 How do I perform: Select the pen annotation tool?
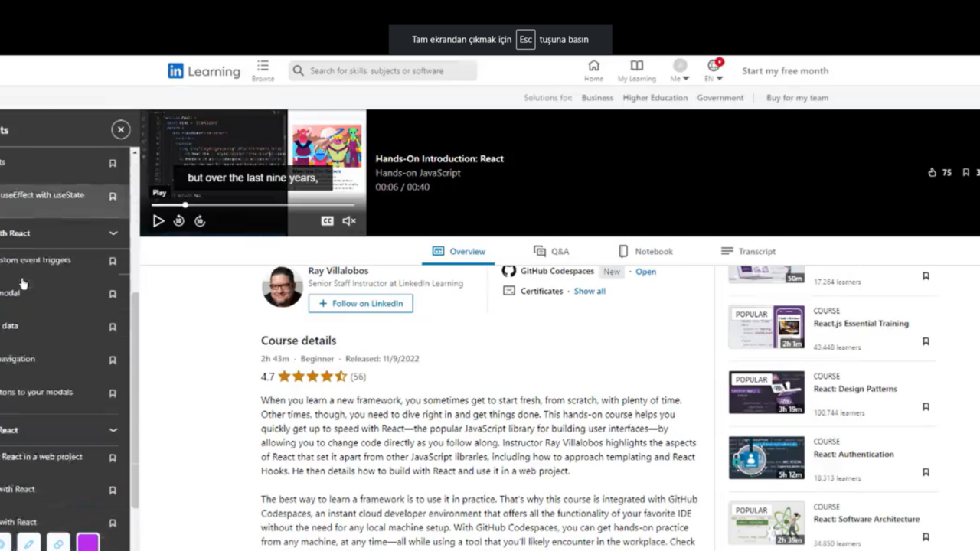[x=29, y=543]
